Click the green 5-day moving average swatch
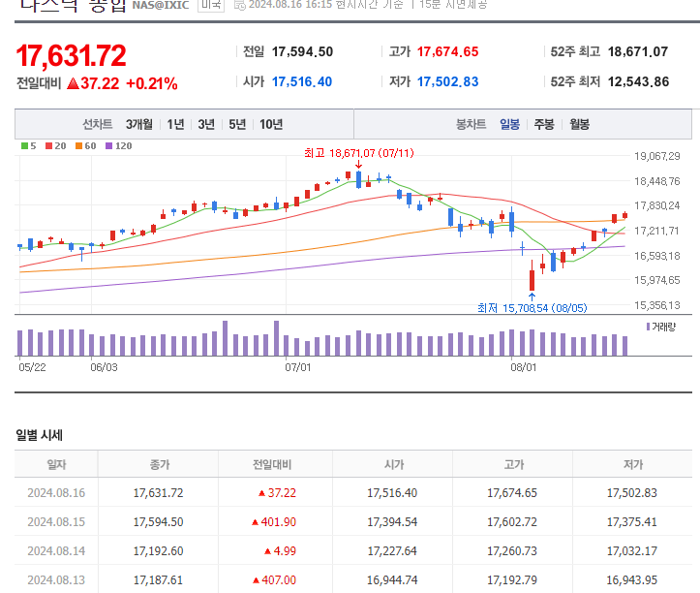The height and width of the screenshot is (593, 700). pyautogui.click(x=25, y=145)
